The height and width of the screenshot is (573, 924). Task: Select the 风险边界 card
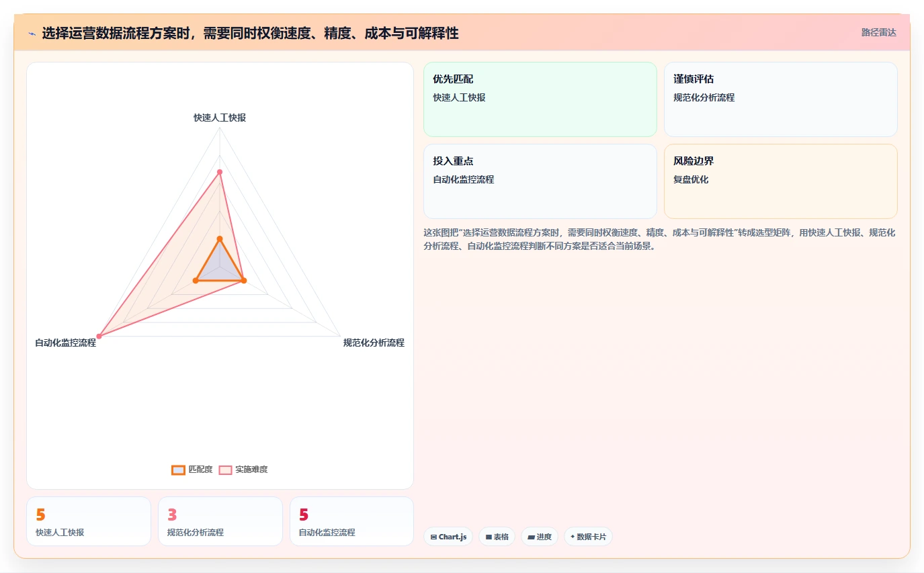[780, 181]
